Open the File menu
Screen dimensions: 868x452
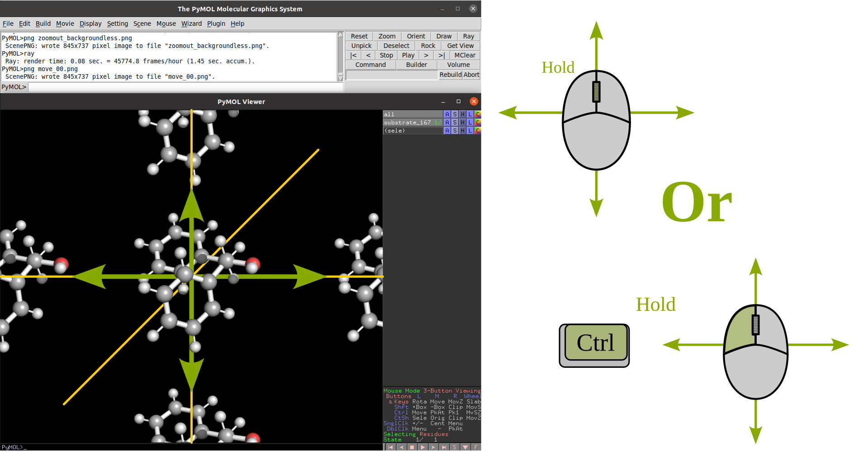click(8, 24)
